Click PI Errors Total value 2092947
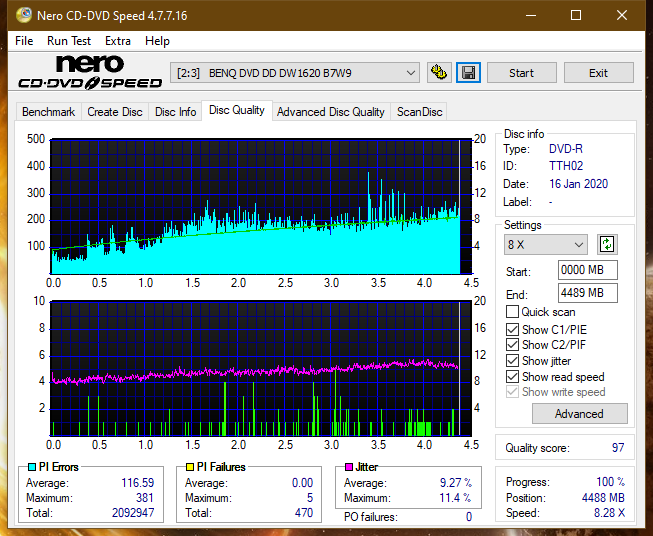The image size is (653, 536). [133, 513]
